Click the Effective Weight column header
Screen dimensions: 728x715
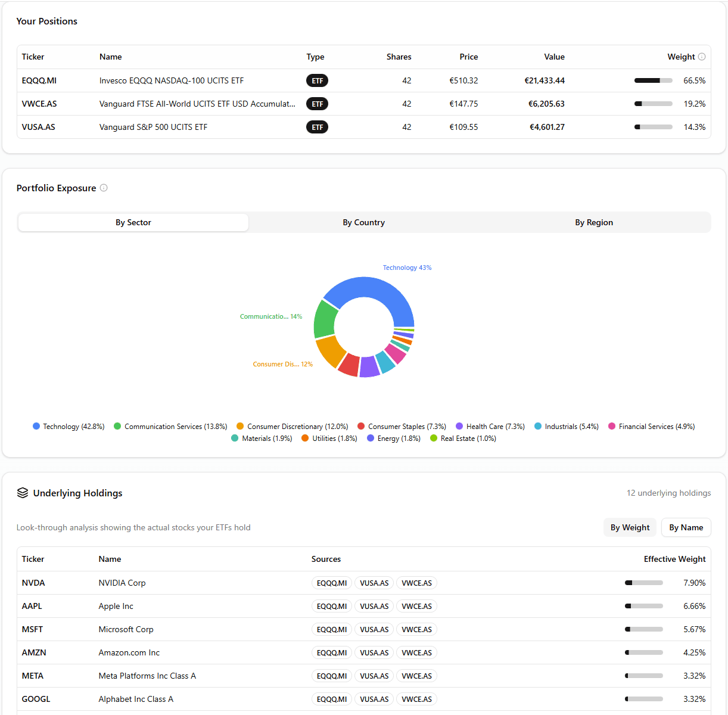click(x=674, y=559)
